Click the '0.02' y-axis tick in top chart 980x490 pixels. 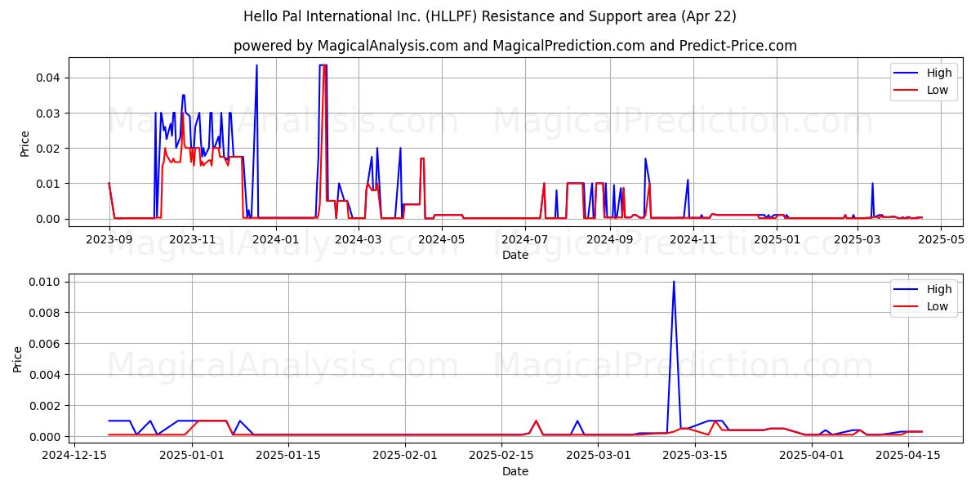pos(50,148)
